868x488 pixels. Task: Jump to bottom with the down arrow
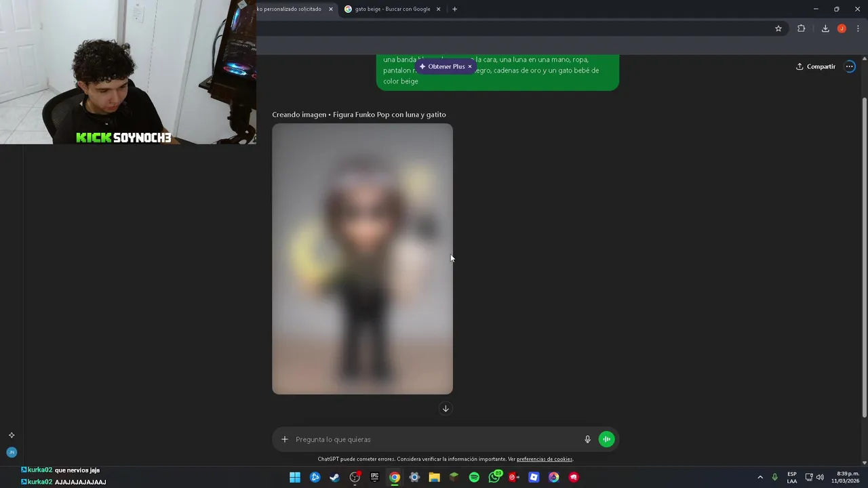coord(446,408)
